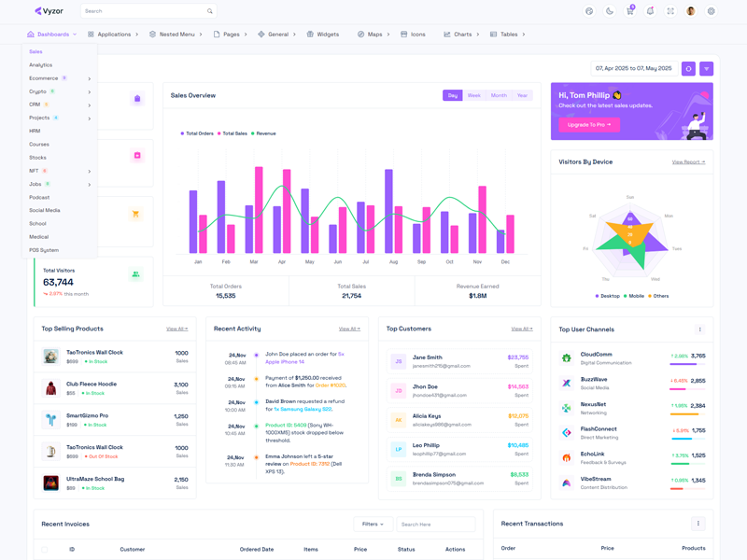Click the date range input field
747x560 pixels.
[634, 68]
